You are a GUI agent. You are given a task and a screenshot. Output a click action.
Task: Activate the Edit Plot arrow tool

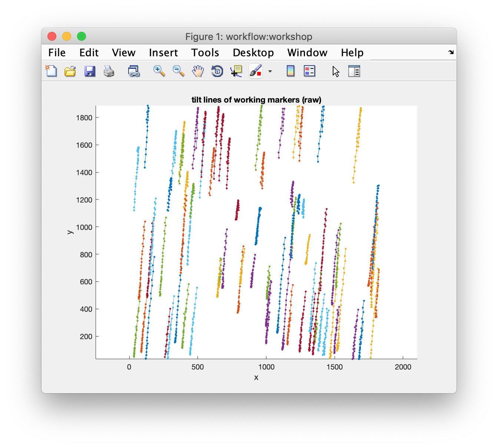tap(336, 71)
